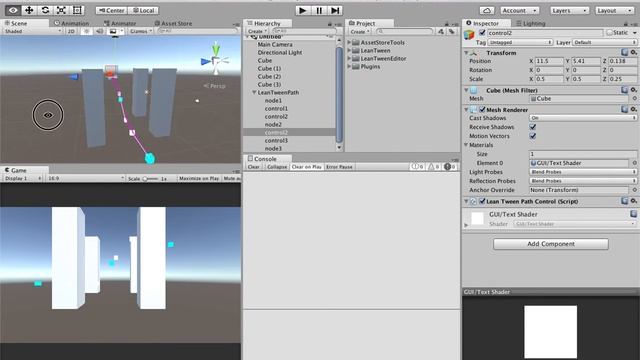Switch to the Animator tab
Screen dimensions: 640x360
pyautogui.click(x=120, y=23)
